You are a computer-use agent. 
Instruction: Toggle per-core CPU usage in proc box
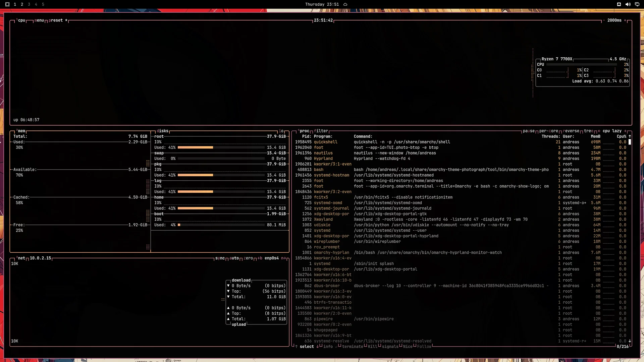tap(548, 131)
